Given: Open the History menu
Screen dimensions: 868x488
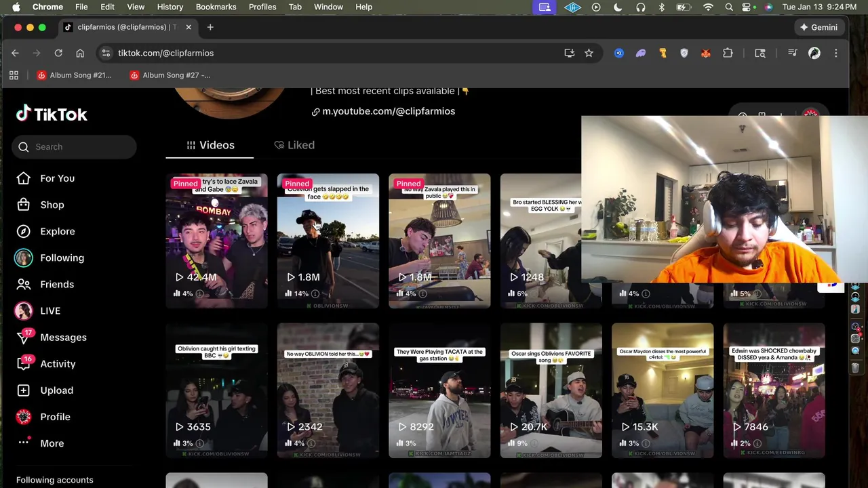Looking at the screenshot, I should pos(170,7).
